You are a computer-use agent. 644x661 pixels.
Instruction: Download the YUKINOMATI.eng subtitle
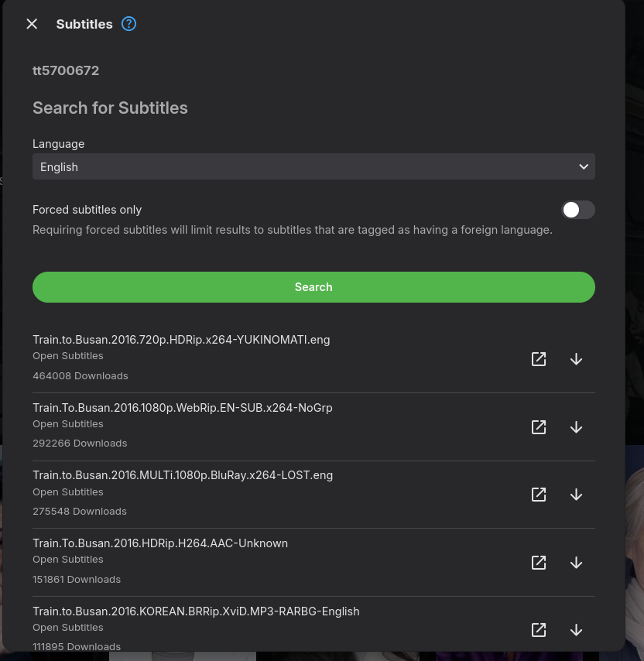(576, 359)
